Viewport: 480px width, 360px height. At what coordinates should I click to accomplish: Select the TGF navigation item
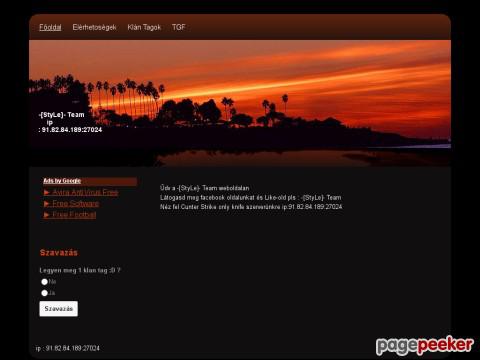tap(178, 27)
